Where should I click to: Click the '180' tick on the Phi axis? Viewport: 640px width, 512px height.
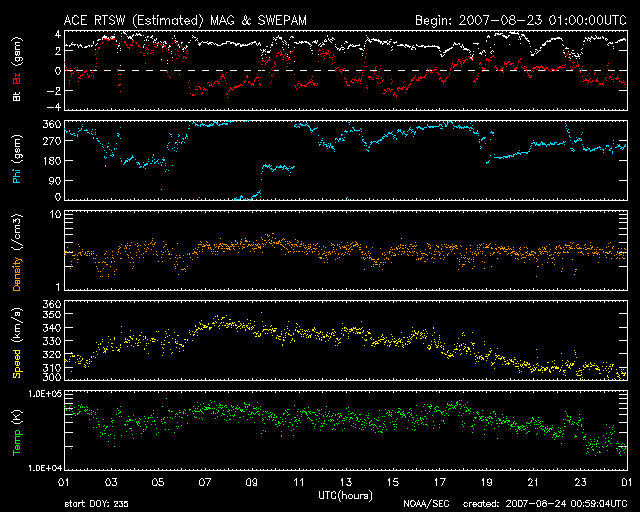tap(52, 161)
